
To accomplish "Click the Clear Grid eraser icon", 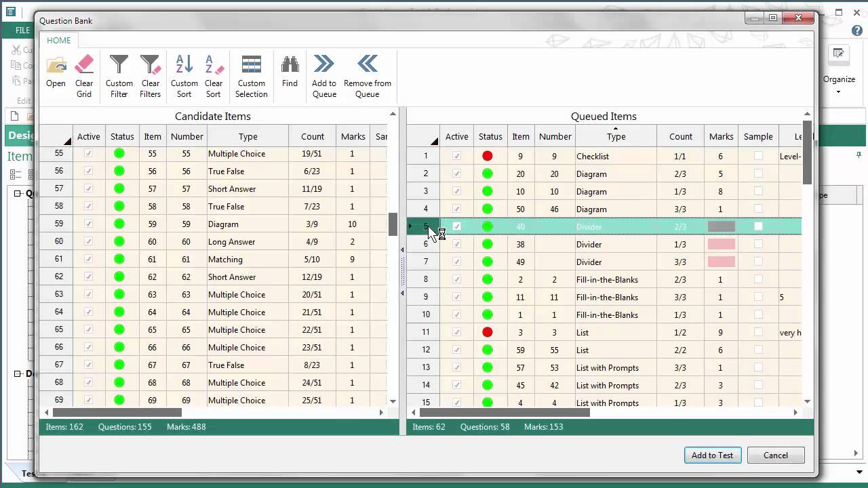I will [x=84, y=65].
